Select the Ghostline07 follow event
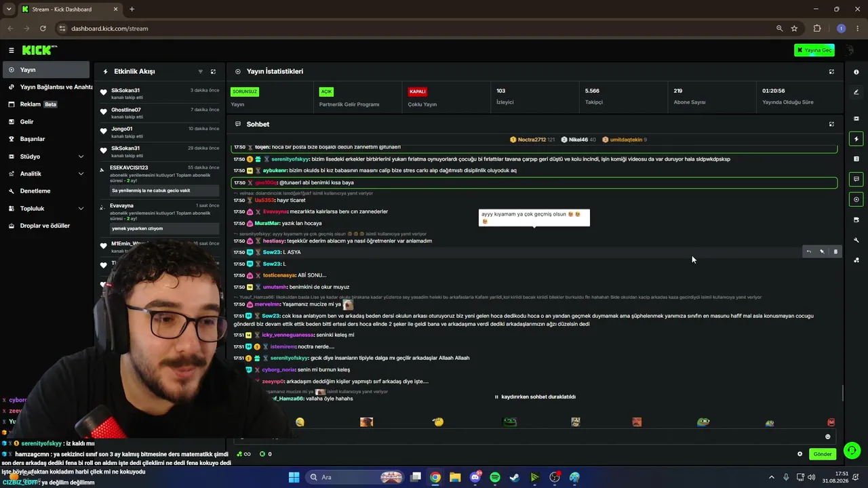 tap(160, 113)
